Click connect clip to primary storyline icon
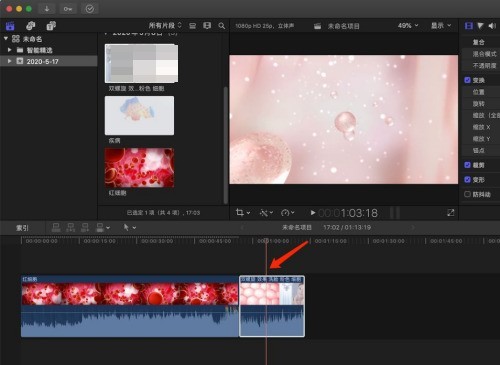Viewport: 500px width, 365px height. click(x=56, y=228)
